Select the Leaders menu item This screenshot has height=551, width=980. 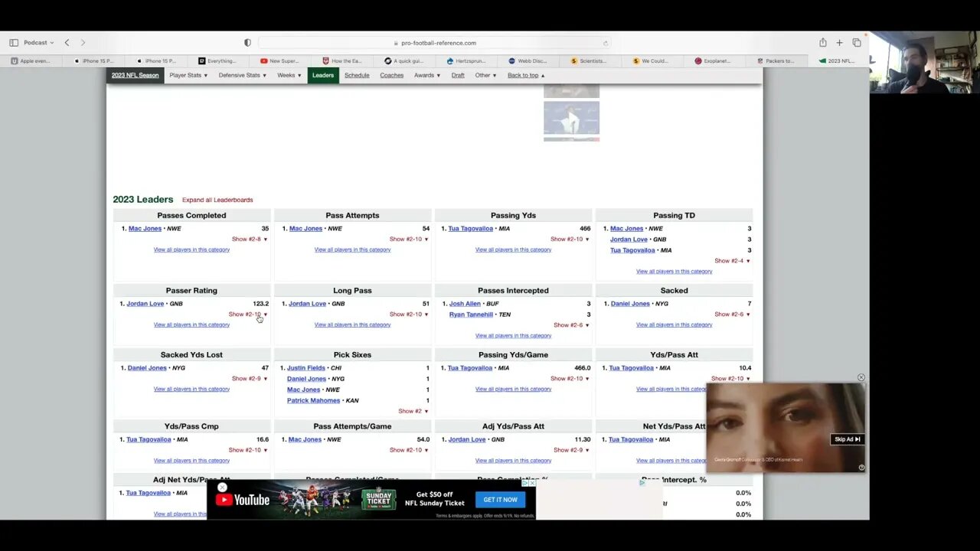tap(323, 75)
